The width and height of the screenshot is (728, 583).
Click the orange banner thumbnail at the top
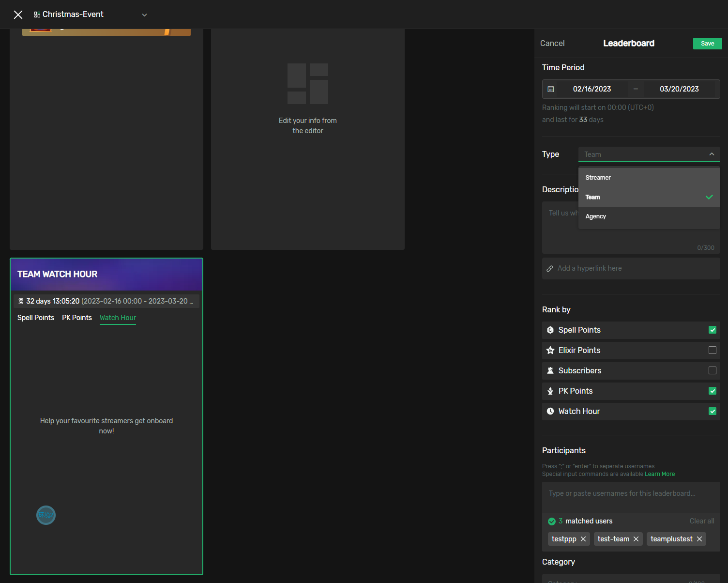coord(106,32)
